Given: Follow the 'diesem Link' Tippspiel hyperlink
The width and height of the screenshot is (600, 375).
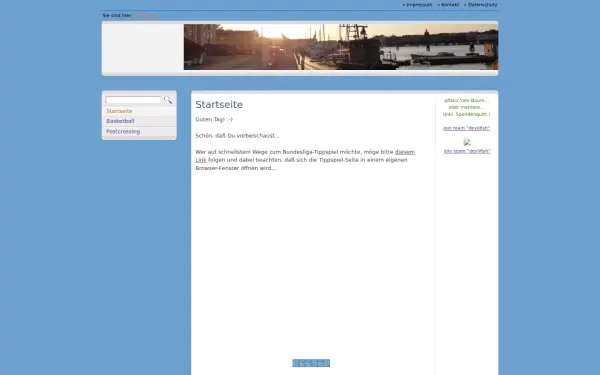Looking at the screenshot, I should click(404, 152).
